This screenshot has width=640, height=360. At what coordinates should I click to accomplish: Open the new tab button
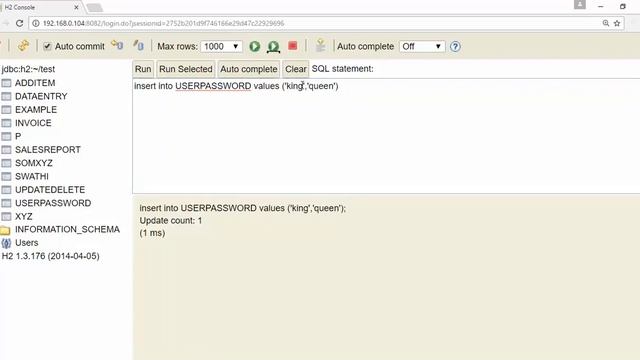tap(95, 8)
